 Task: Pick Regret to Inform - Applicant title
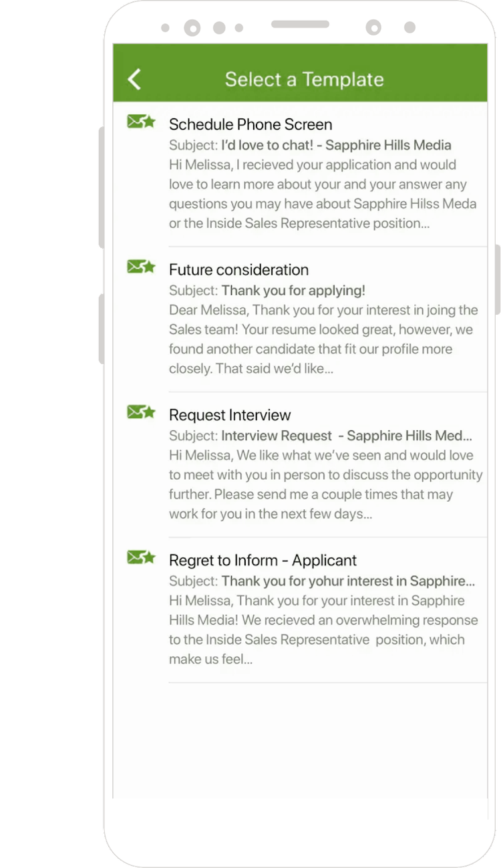(263, 560)
